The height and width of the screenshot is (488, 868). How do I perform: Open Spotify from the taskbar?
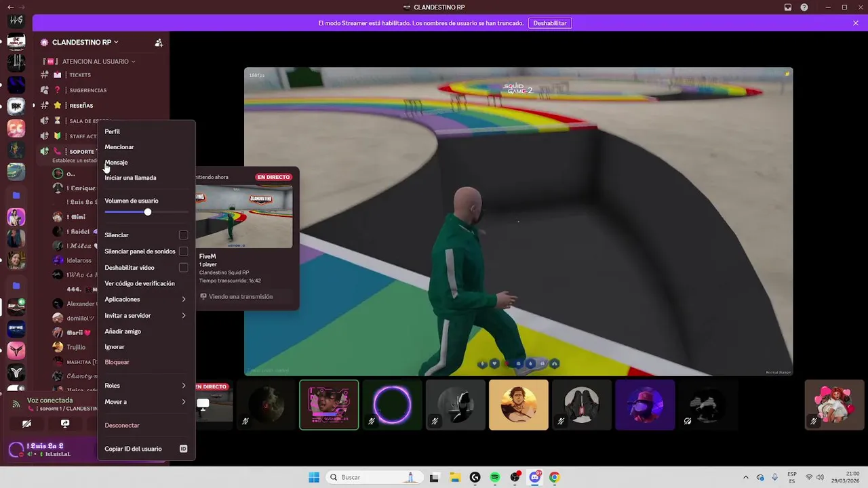(495, 477)
